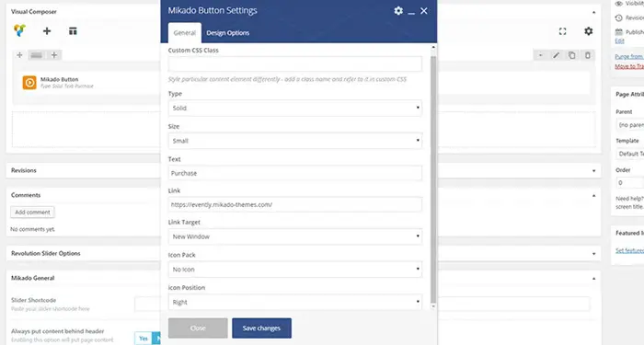Click the Text field containing Purchase
This screenshot has height=345, width=644.
(295, 173)
